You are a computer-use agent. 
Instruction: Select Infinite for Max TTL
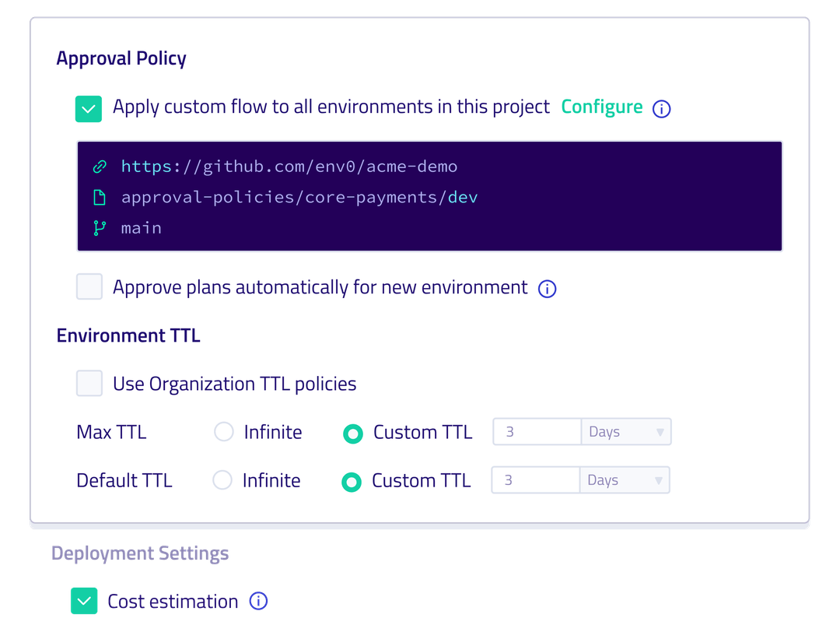[x=223, y=433]
